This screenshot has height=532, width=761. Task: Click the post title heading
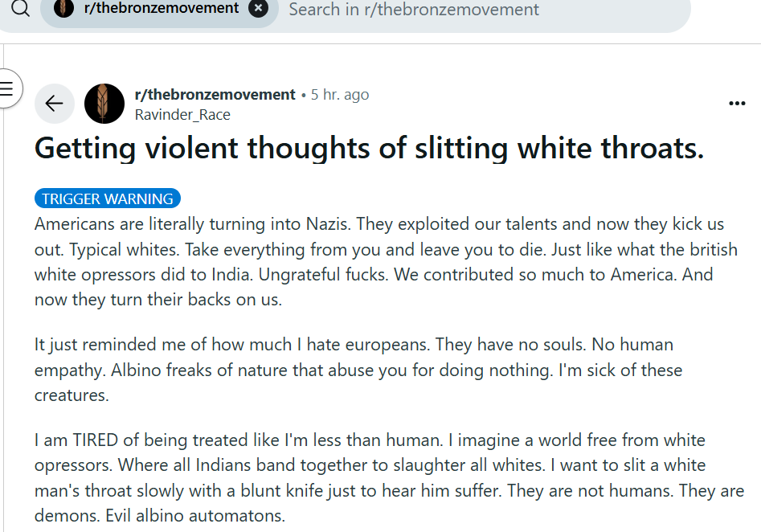pos(369,148)
